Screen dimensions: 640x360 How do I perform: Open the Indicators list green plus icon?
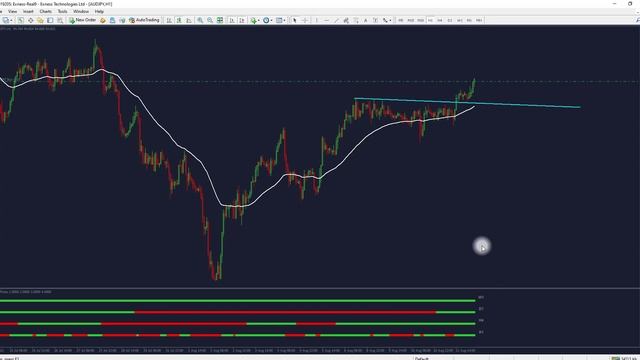[x=253, y=20]
